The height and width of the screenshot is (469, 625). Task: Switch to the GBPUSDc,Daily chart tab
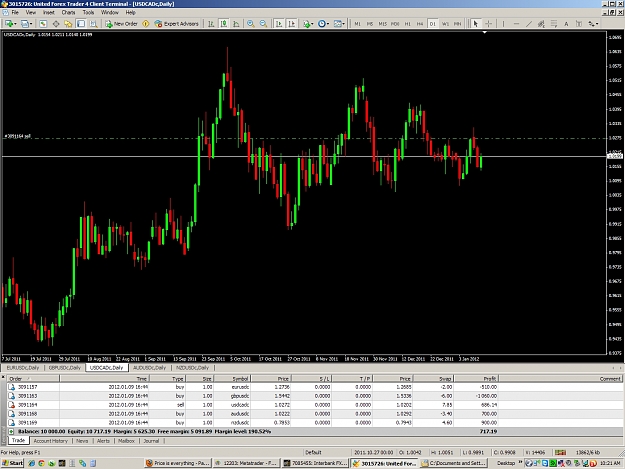click(65, 367)
